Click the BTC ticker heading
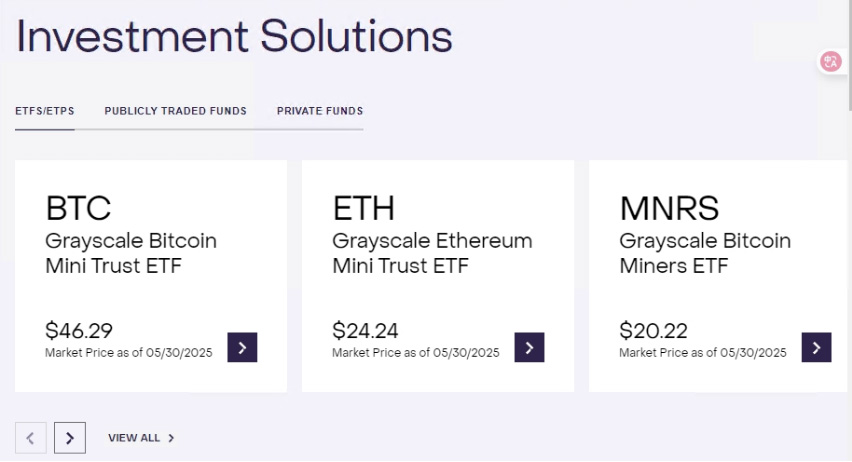This screenshot has height=462, width=852. pos(78,208)
